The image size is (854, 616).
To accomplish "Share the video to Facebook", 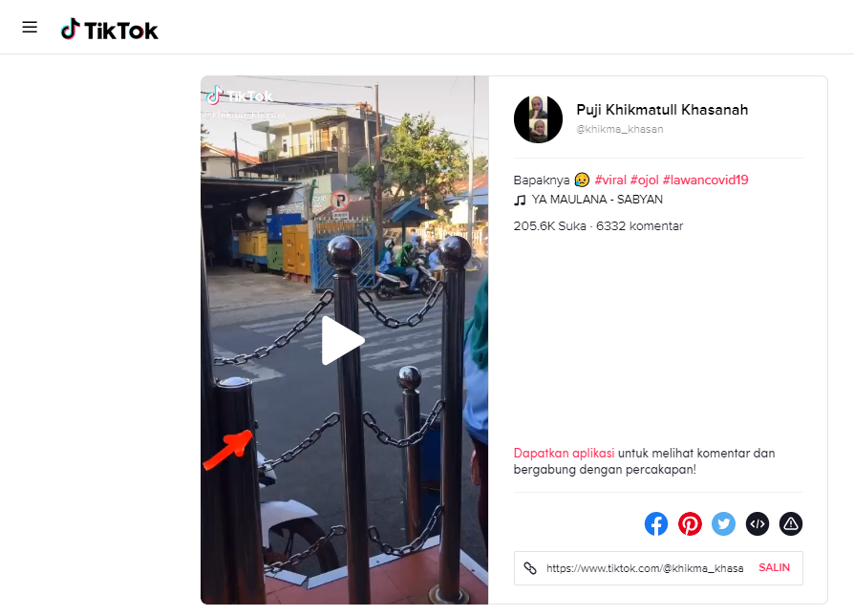I will [656, 523].
